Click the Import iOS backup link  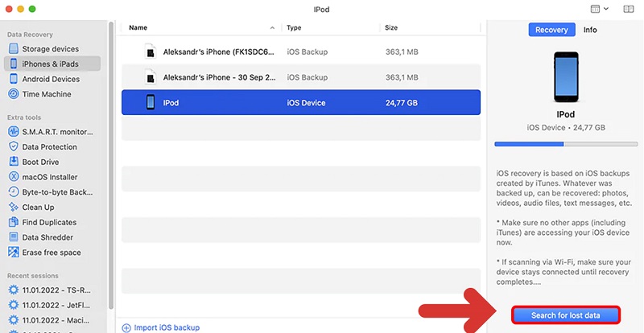(166, 327)
